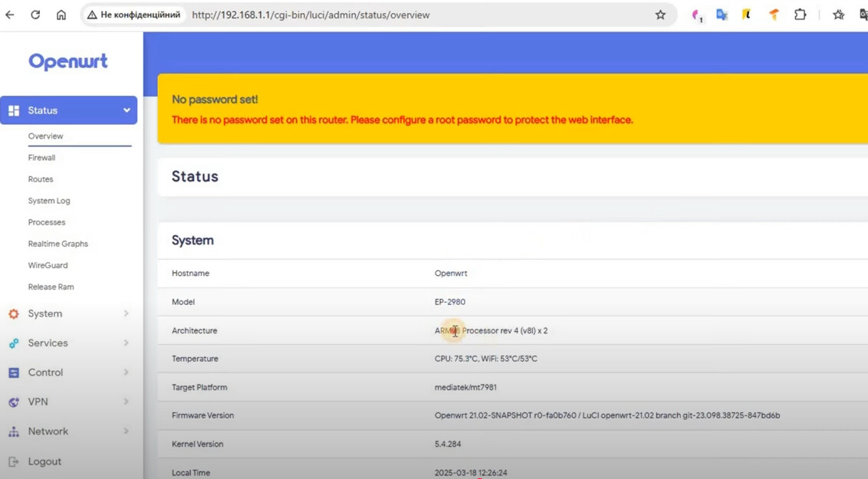Screen dimensions: 868x479
Task: Click the pink extension icon with badge 1
Action: pyautogui.click(x=697, y=15)
